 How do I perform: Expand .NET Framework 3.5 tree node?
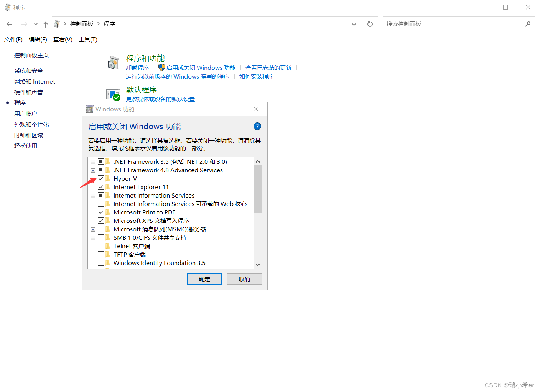[93, 162]
